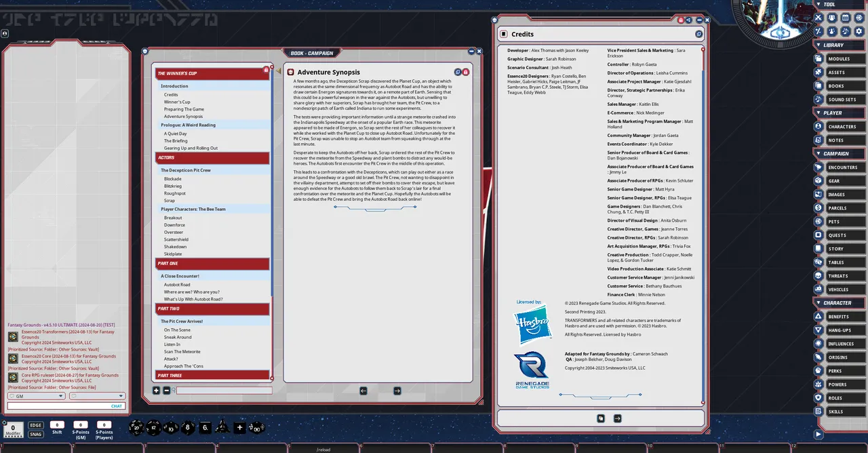
Task: Open the Combat Tracker crossed-swords tool
Action: point(818,18)
